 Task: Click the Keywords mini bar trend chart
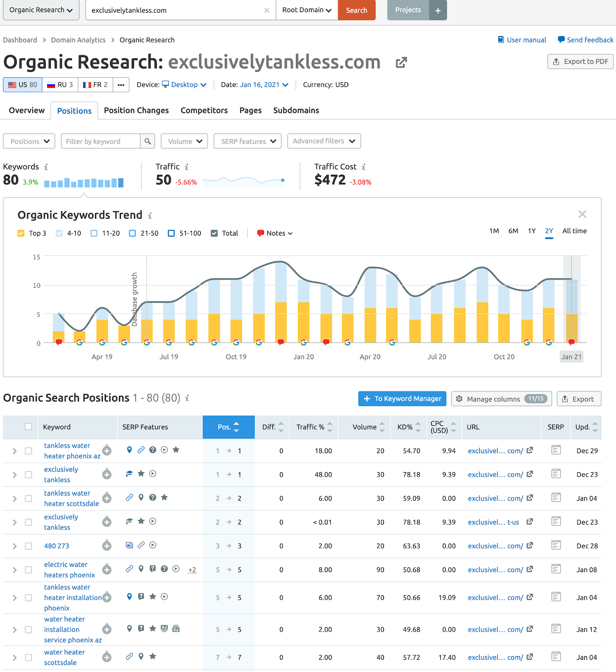84,182
